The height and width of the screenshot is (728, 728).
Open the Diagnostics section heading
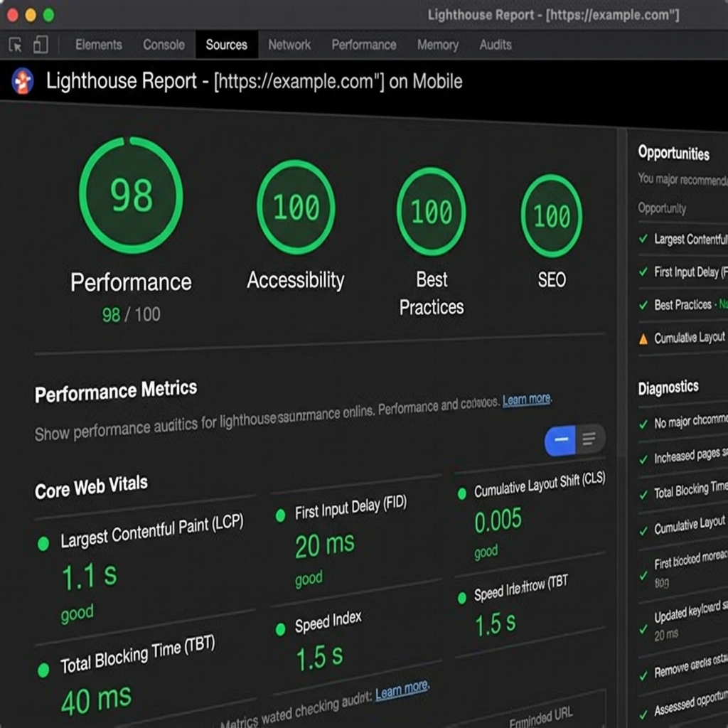[x=668, y=387]
